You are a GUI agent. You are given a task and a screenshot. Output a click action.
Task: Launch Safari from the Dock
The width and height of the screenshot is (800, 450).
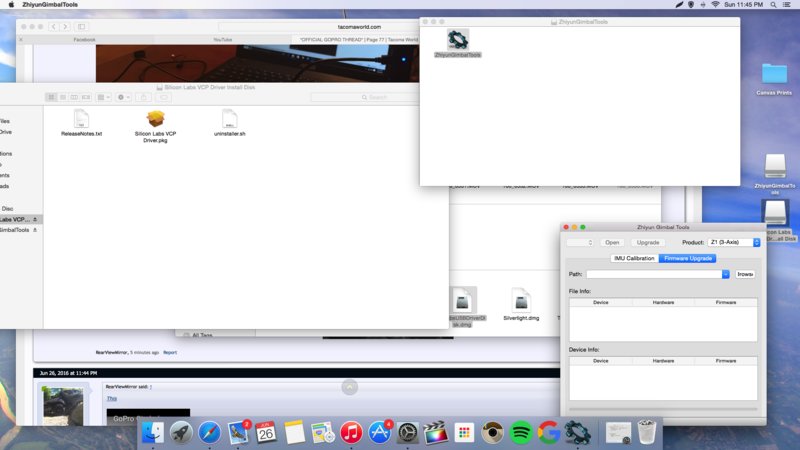pos(209,433)
